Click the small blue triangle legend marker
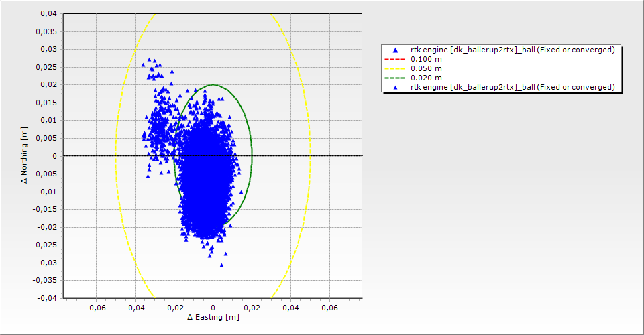This screenshot has width=644, height=335. click(396, 87)
